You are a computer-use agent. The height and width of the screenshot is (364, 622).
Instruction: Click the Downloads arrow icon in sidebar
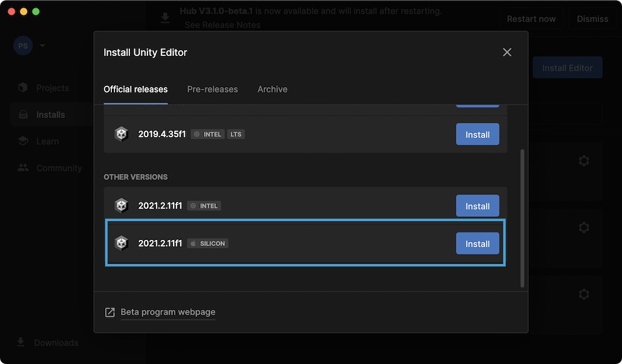(21, 342)
